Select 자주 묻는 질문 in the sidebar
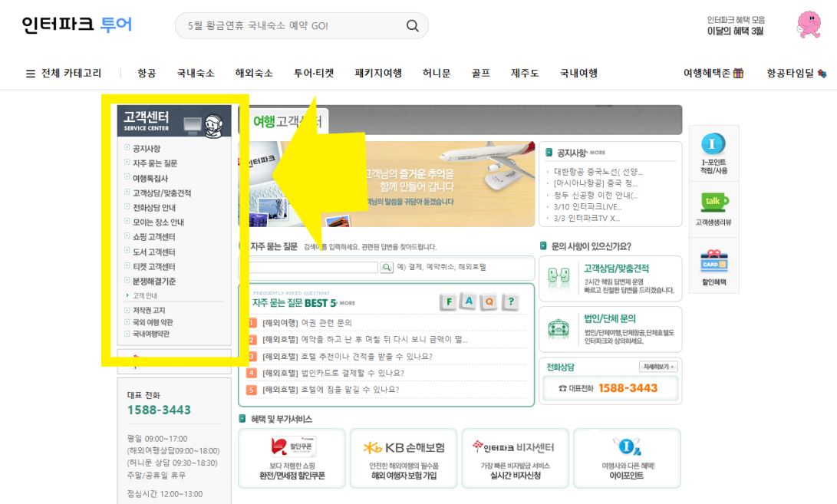 click(155, 163)
